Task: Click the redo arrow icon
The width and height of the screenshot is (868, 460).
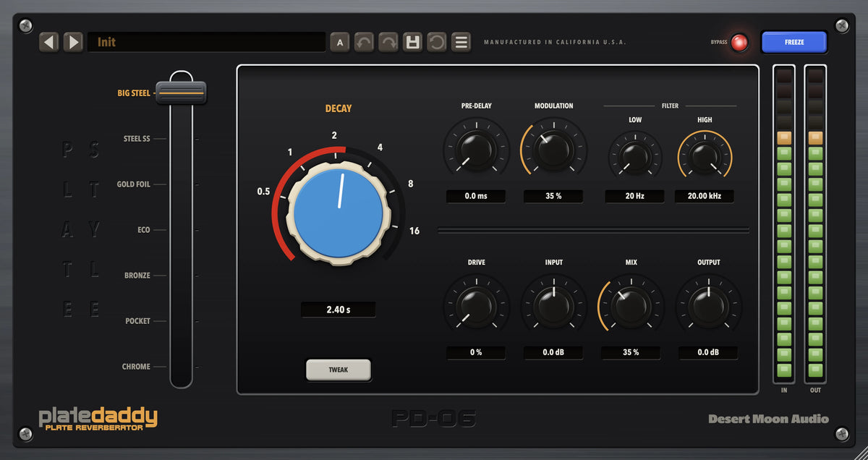Action: coord(388,43)
